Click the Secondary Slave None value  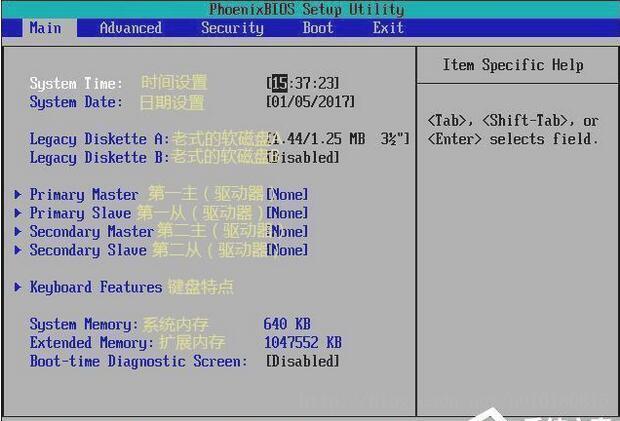point(287,250)
